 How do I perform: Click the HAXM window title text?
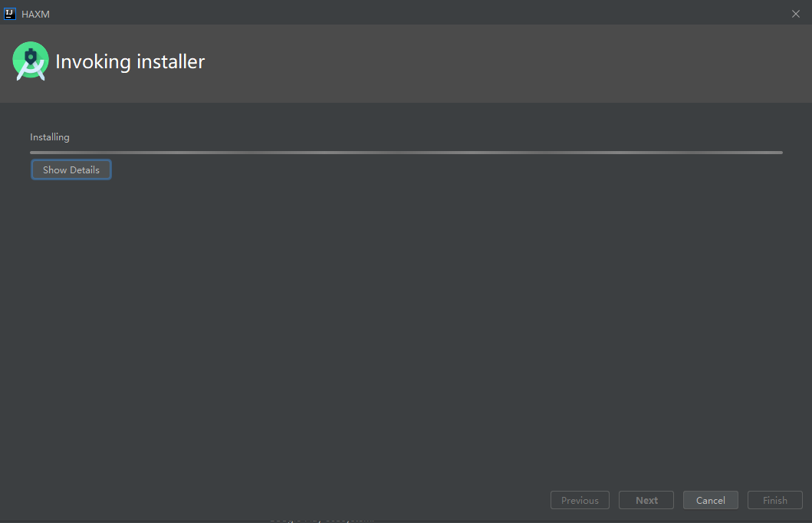point(36,13)
